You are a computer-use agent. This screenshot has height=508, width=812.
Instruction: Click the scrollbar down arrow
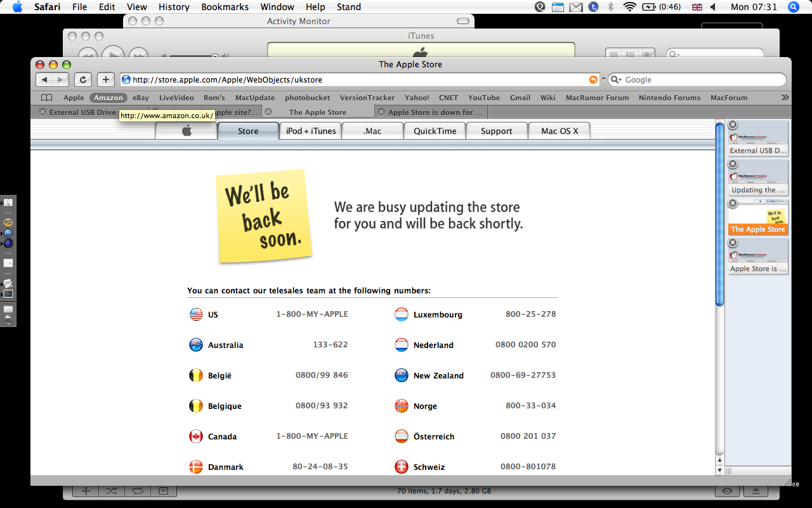click(719, 471)
